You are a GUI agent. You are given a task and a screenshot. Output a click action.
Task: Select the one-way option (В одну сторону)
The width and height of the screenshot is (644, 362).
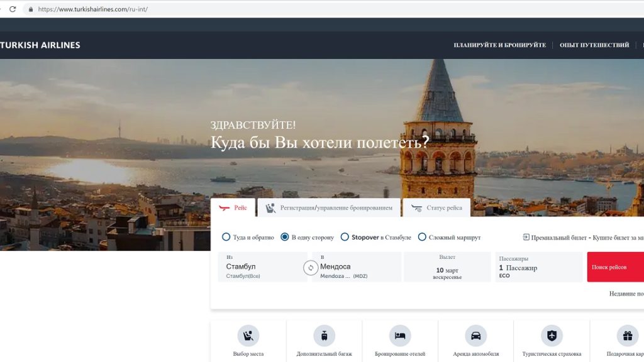(285, 237)
